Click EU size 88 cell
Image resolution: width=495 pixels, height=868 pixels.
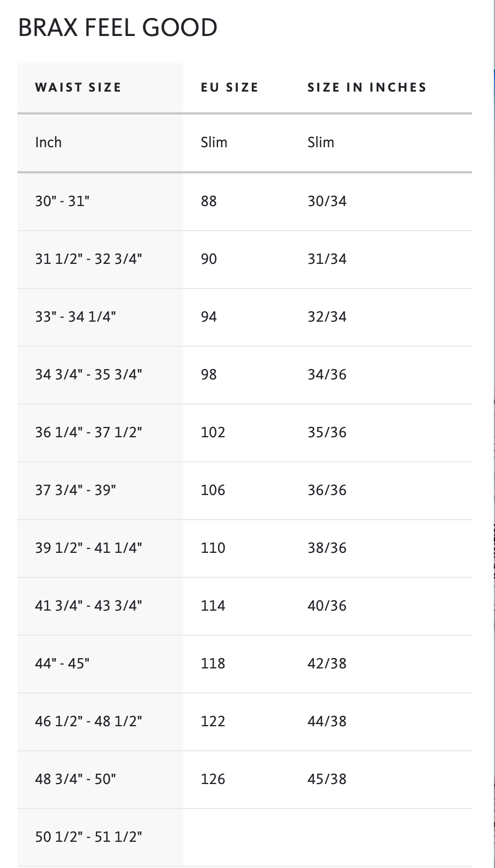click(x=209, y=201)
